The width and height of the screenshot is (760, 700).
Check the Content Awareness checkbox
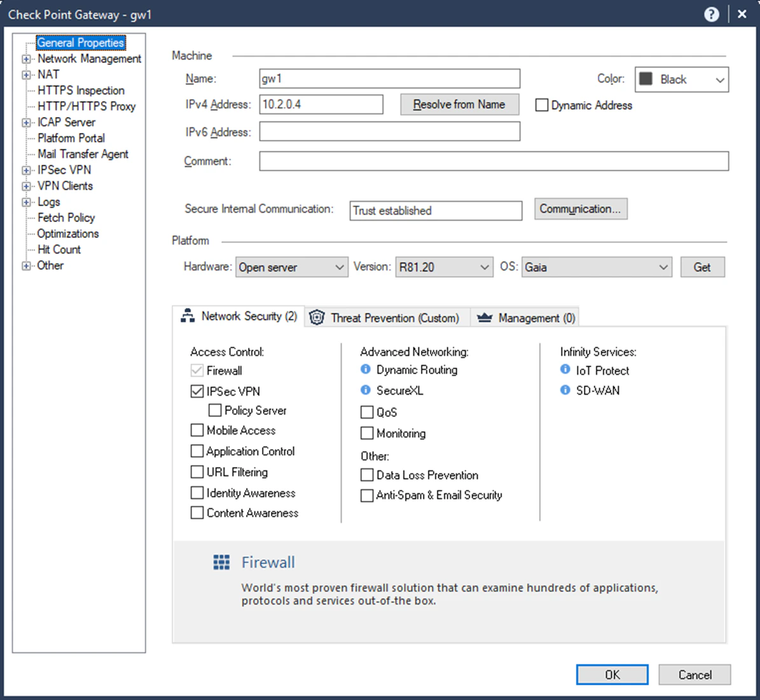click(x=197, y=513)
